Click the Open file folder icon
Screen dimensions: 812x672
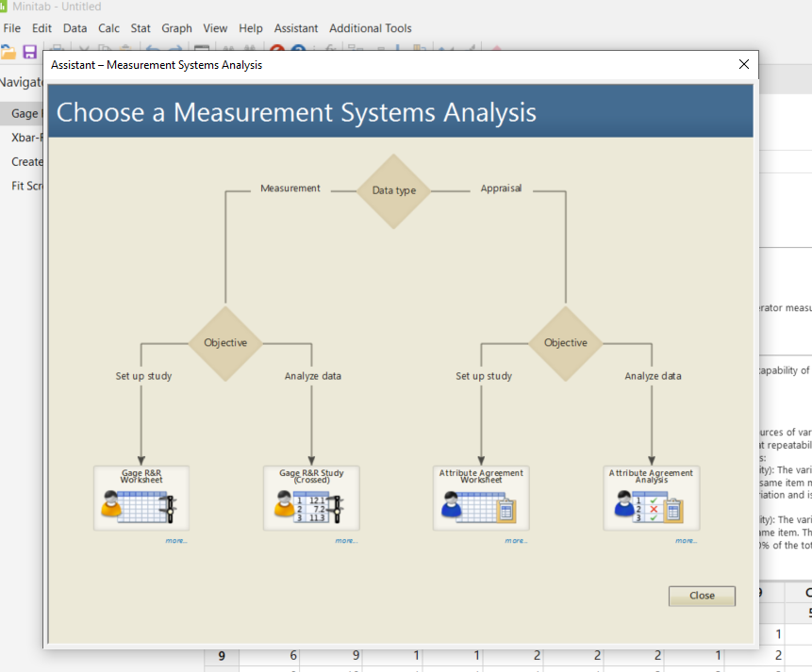coord(8,52)
